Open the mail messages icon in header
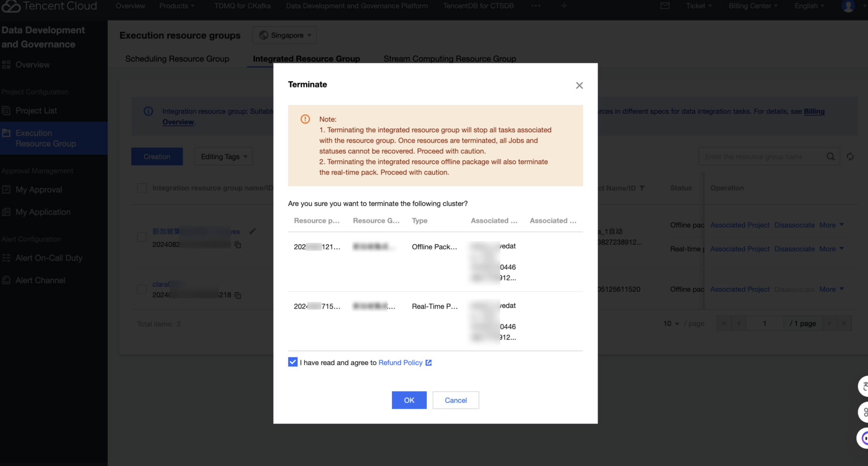This screenshot has height=466, width=868. 665,6
